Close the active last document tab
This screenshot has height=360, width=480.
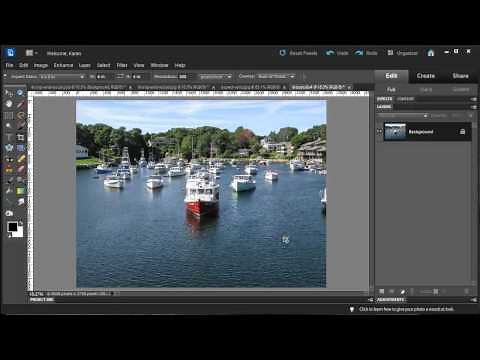349,87
